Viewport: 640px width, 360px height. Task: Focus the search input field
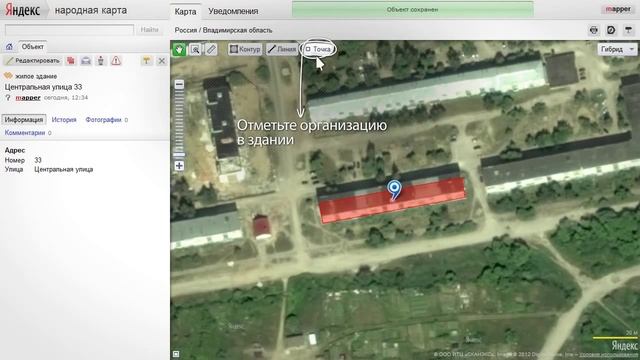point(69,30)
